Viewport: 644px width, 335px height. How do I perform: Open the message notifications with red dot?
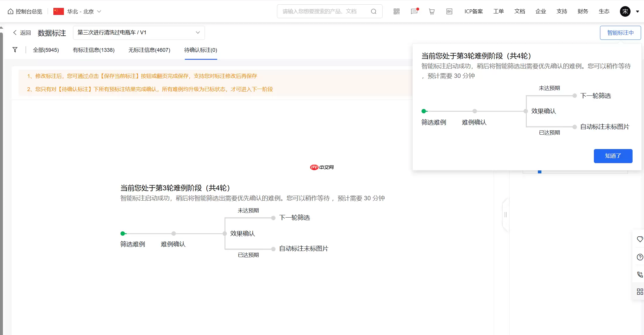(414, 11)
